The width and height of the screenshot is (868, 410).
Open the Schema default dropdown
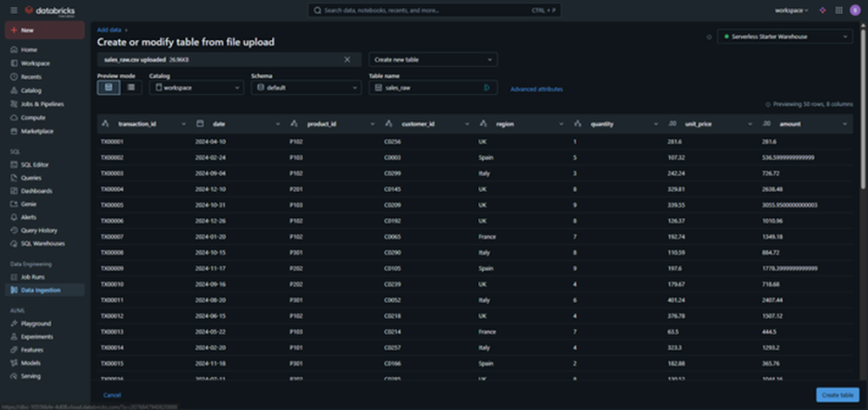tap(306, 88)
